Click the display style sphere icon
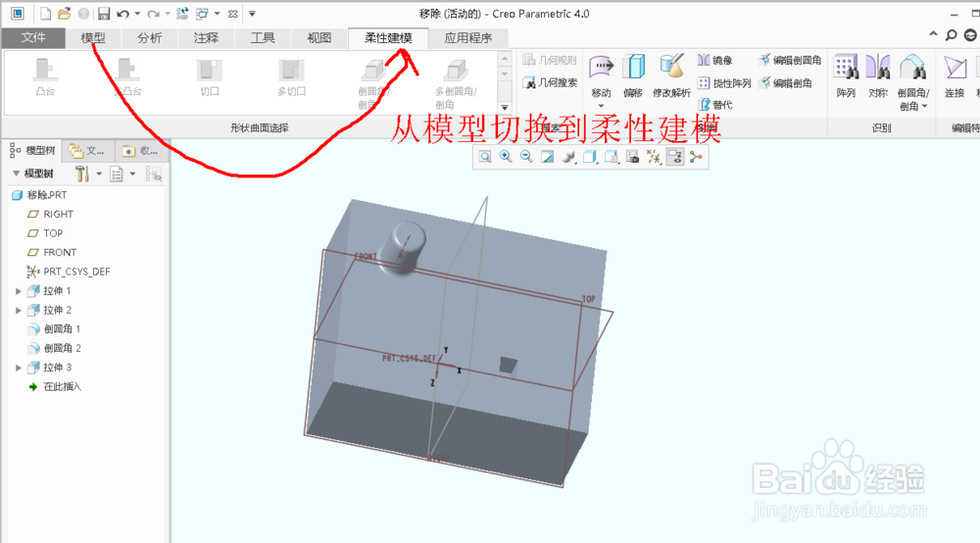 (x=568, y=157)
